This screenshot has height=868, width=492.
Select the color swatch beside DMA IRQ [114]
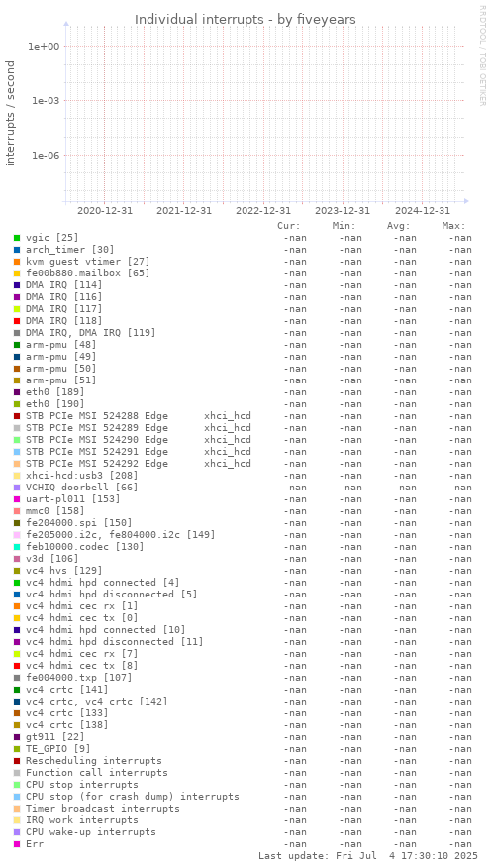click(17, 285)
